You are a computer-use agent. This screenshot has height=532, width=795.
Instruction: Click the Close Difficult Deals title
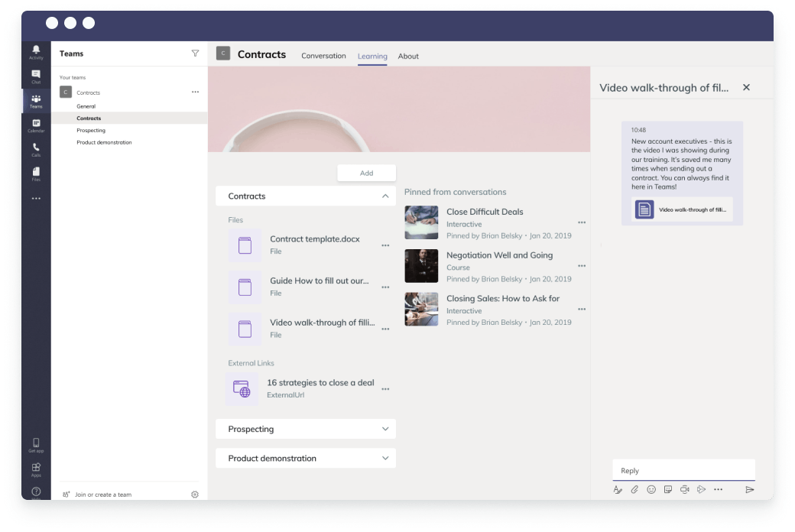pos(485,212)
